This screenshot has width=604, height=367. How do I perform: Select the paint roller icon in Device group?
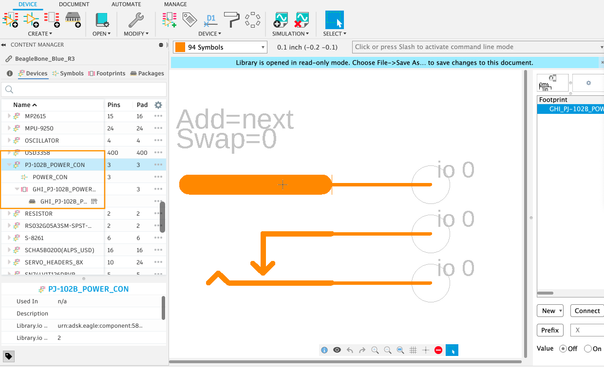tap(232, 20)
